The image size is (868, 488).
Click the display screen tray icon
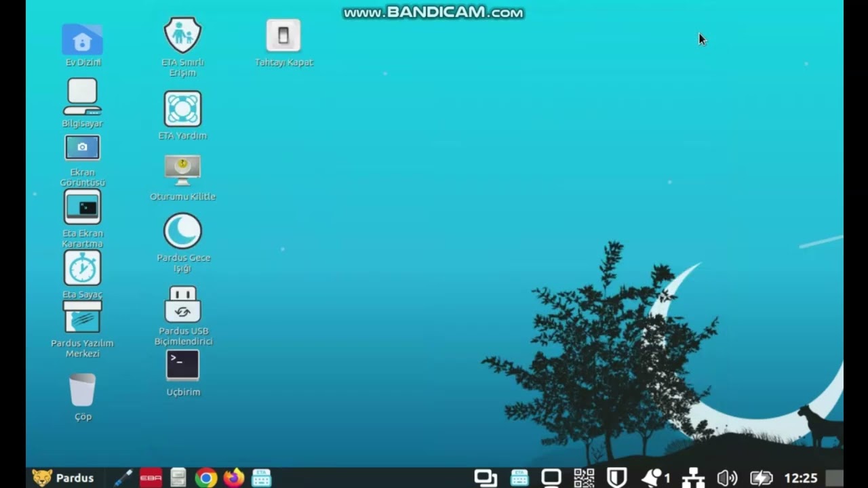551,478
